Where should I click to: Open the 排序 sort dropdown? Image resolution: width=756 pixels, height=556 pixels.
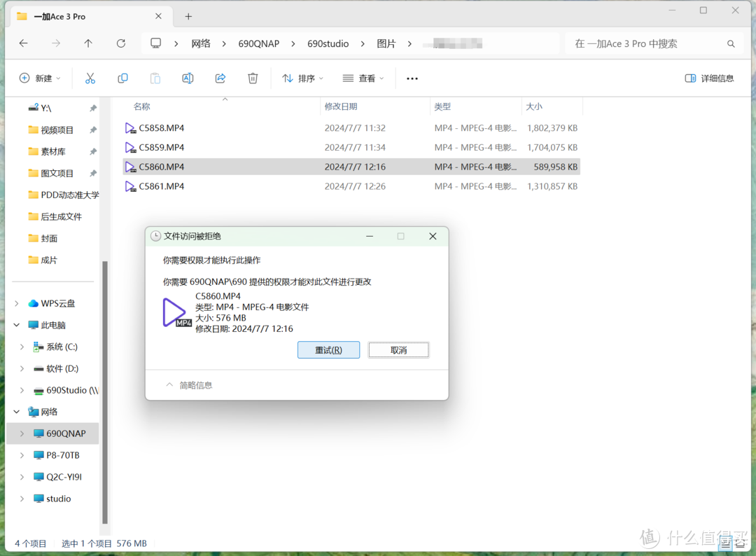click(302, 78)
